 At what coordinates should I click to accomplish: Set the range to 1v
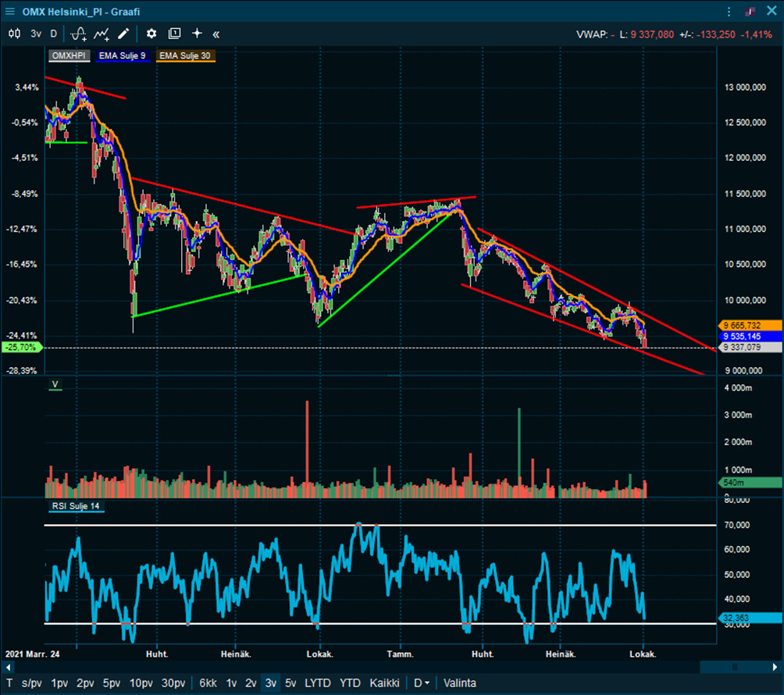[x=231, y=683]
